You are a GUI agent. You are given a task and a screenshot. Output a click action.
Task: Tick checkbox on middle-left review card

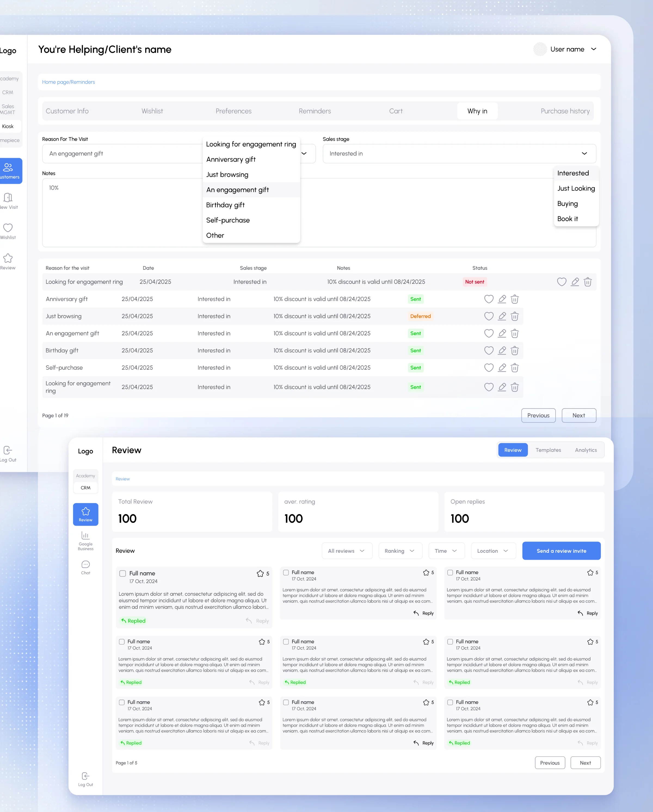tap(122, 642)
